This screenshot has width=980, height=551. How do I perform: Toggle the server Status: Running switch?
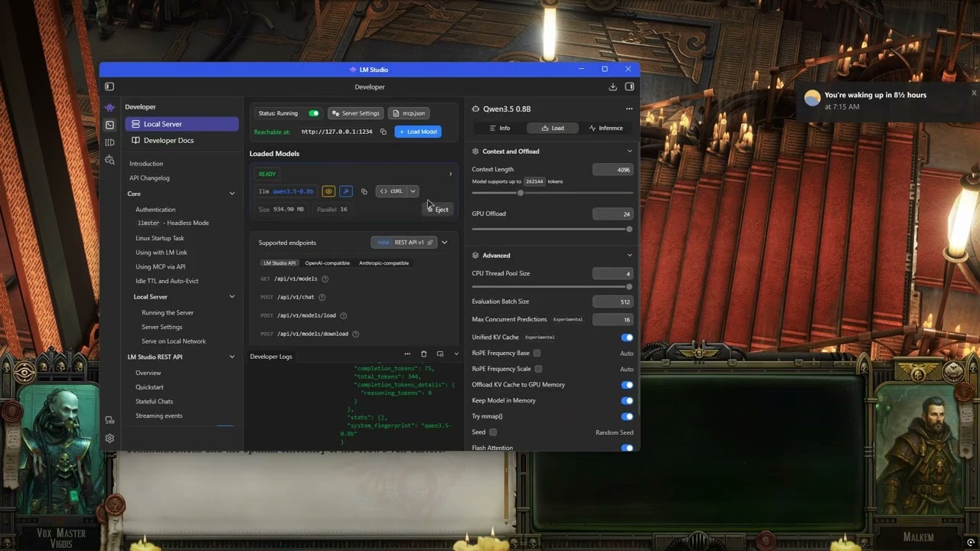pyautogui.click(x=314, y=113)
